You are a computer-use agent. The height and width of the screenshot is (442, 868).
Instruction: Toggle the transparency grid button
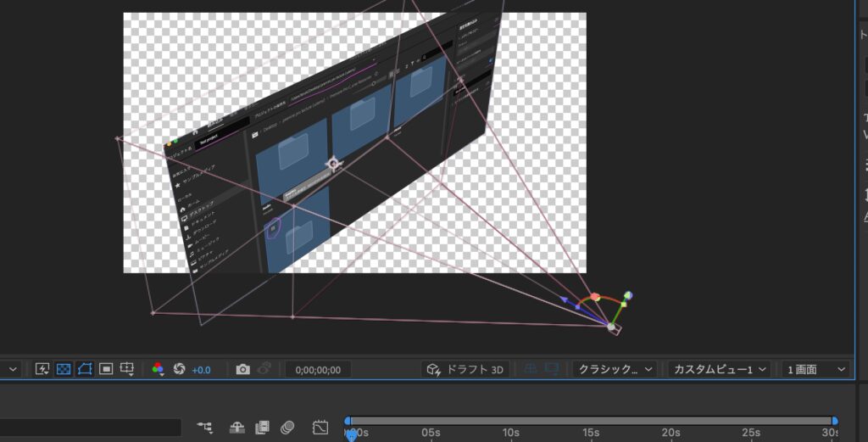[x=64, y=369]
